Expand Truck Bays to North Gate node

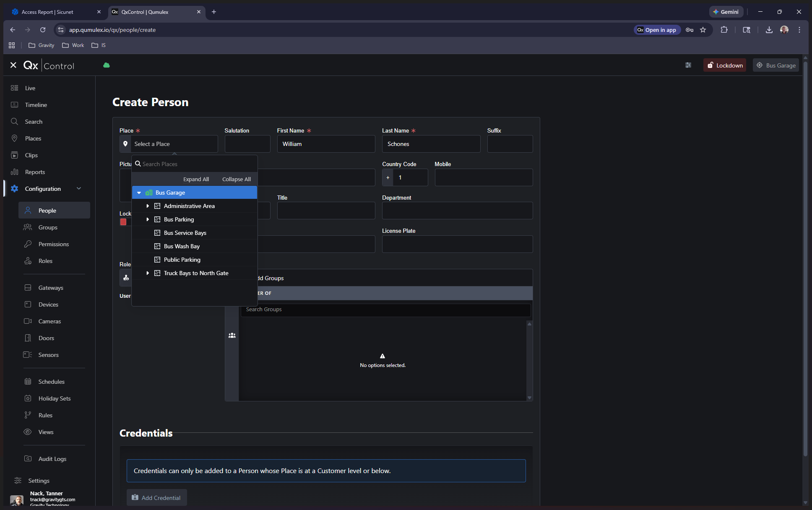[148, 273]
